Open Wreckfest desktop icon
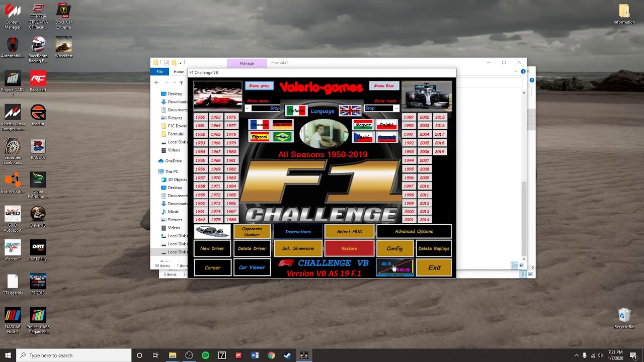The image size is (644, 362). (x=63, y=48)
